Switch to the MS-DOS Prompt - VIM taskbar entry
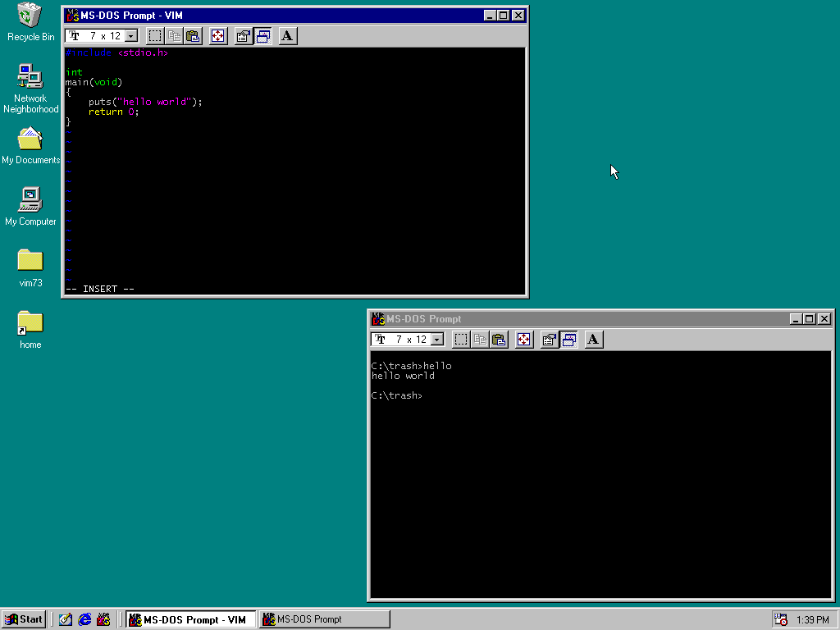The height and width of the screenshot is (630, 840). (190, 619)
